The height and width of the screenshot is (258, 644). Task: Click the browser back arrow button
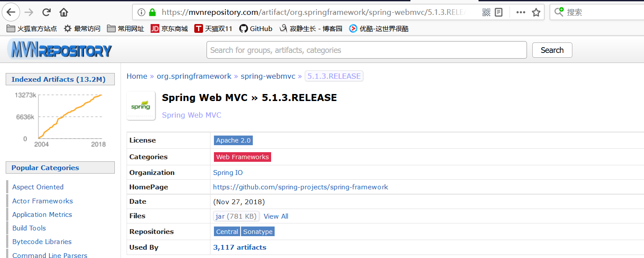(x=10, y=12)
